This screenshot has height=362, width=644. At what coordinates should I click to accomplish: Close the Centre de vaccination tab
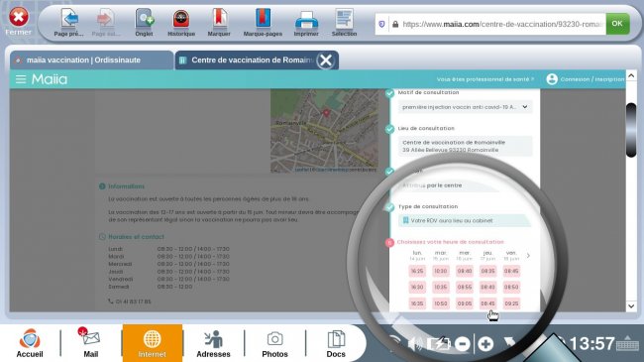point(326,60)
